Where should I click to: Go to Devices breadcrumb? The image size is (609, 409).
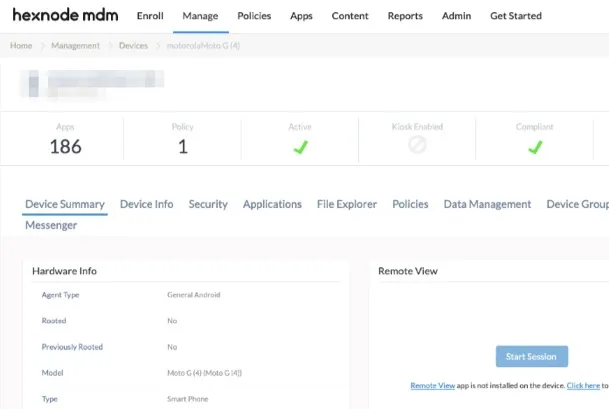[133, 45]
